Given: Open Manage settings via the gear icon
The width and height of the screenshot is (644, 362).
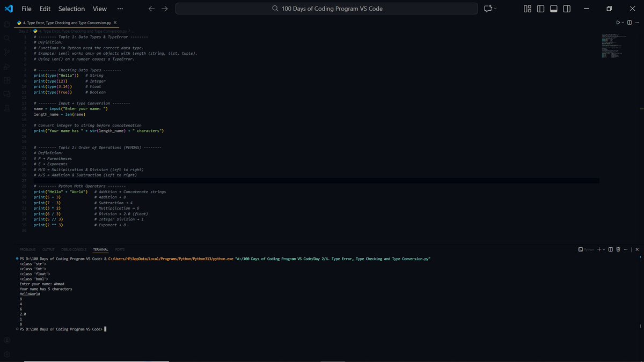Looking at the screenshot, I should point(7,353).
